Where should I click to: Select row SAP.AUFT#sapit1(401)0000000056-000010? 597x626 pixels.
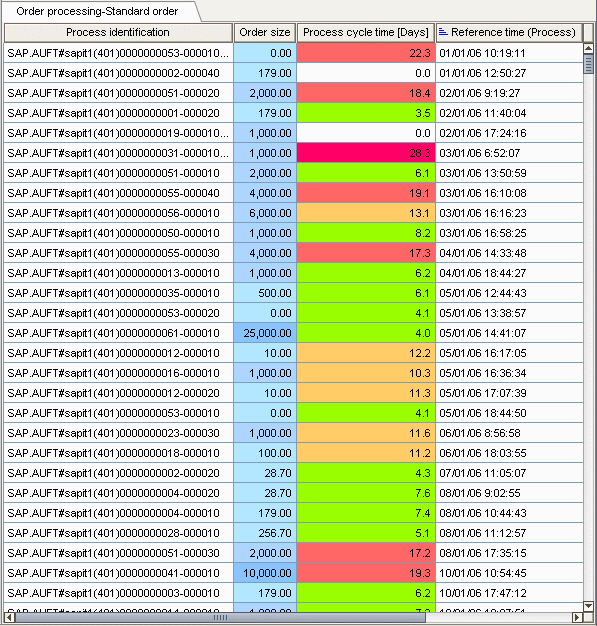pos(294,213)
